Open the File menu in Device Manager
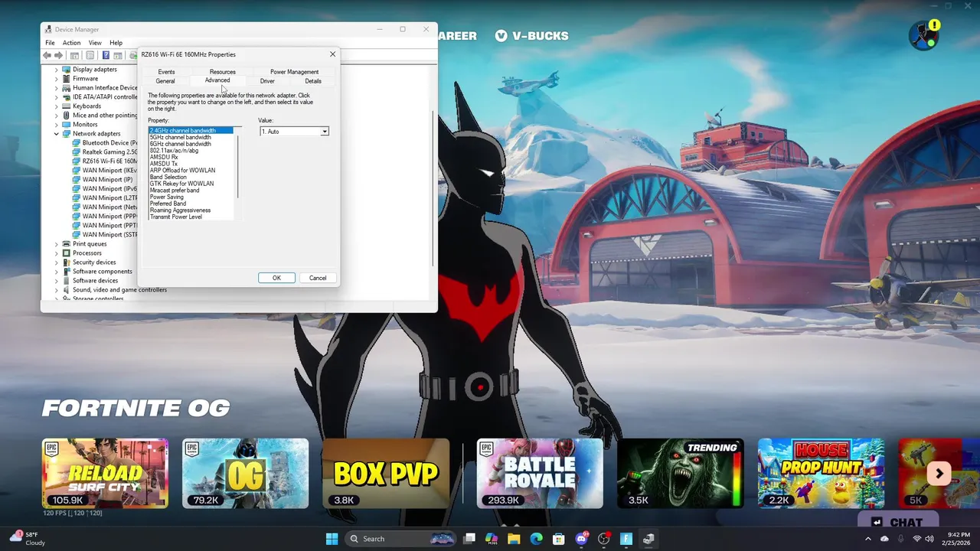The height and width of the screenshot is (551, 980). [50, 43]
